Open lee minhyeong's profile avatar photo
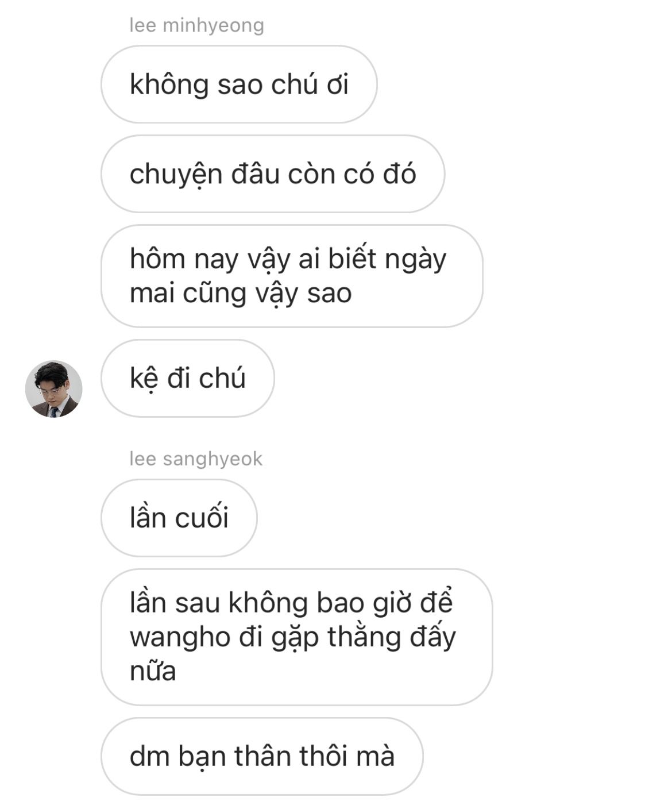This screenshot has height=805, width=672. [x=54, y=389]
